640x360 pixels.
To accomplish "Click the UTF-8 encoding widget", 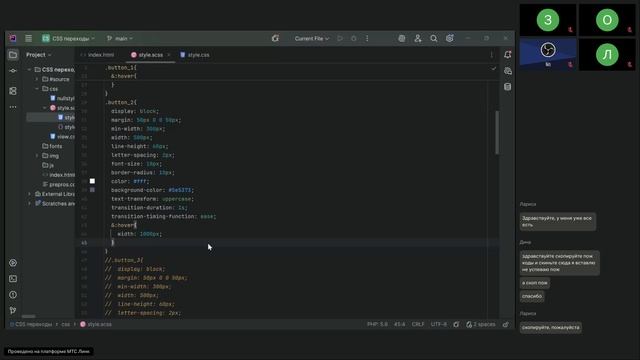I will [439, 324].
